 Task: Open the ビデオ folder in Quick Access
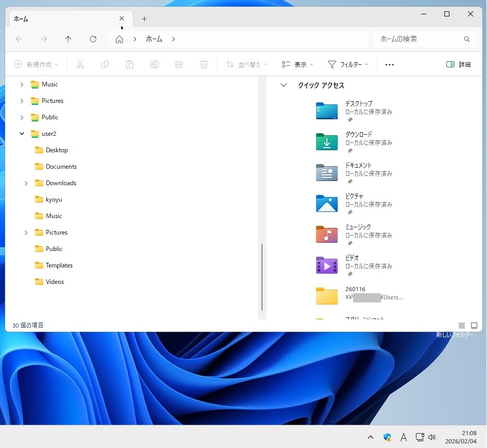[327, 265]
